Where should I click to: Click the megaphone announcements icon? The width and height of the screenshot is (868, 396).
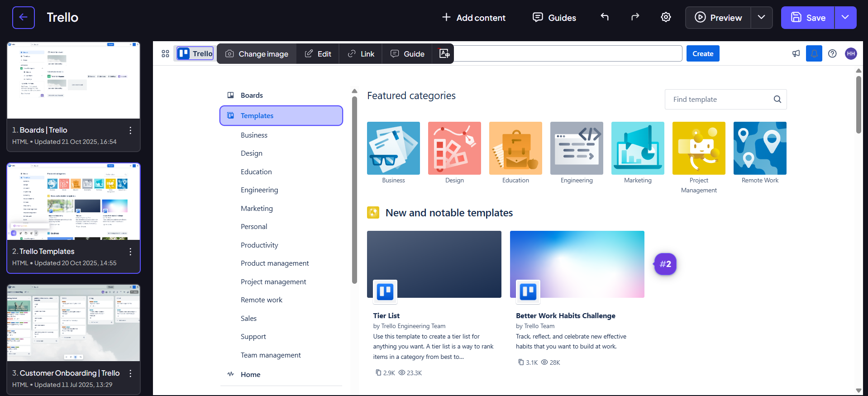(x=796, y=53)
